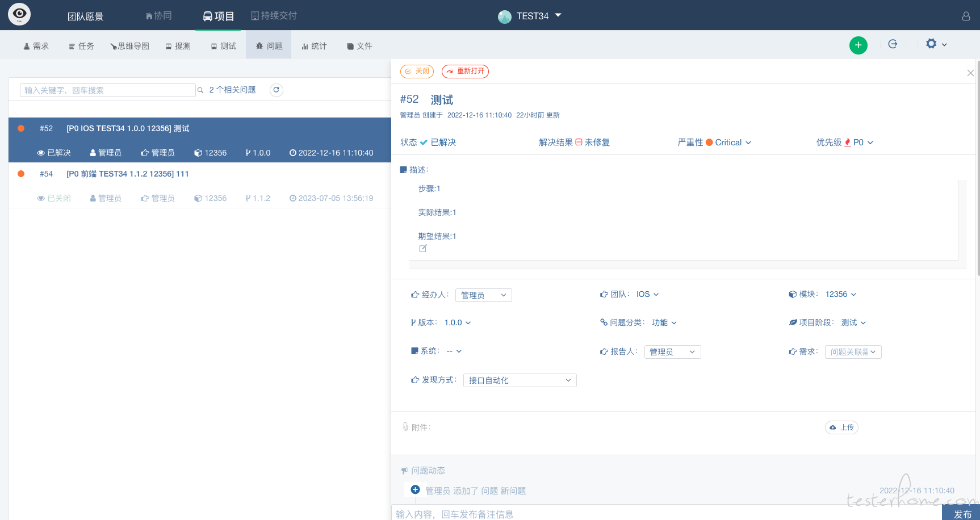Click the refresh icon beside related issues
The width and height of the screenshot is (980, 520).
tap(276, 90)
